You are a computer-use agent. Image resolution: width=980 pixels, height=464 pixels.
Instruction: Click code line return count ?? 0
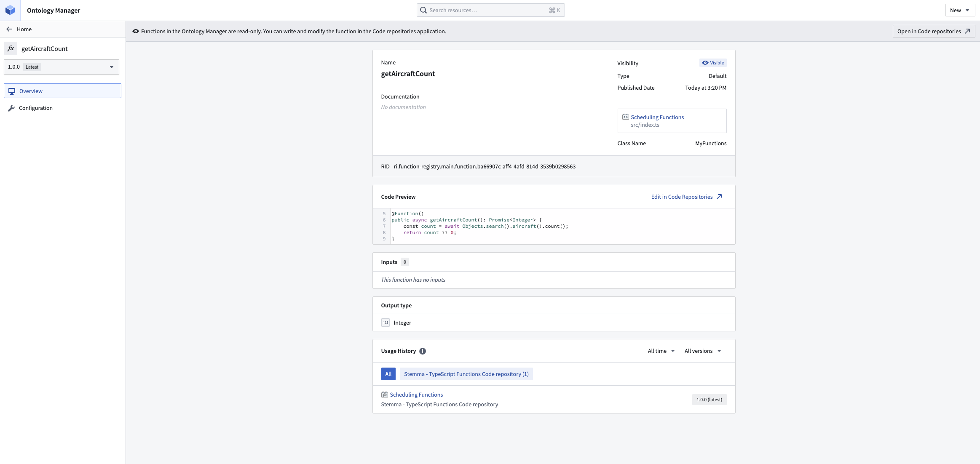(x=430, y=232)
